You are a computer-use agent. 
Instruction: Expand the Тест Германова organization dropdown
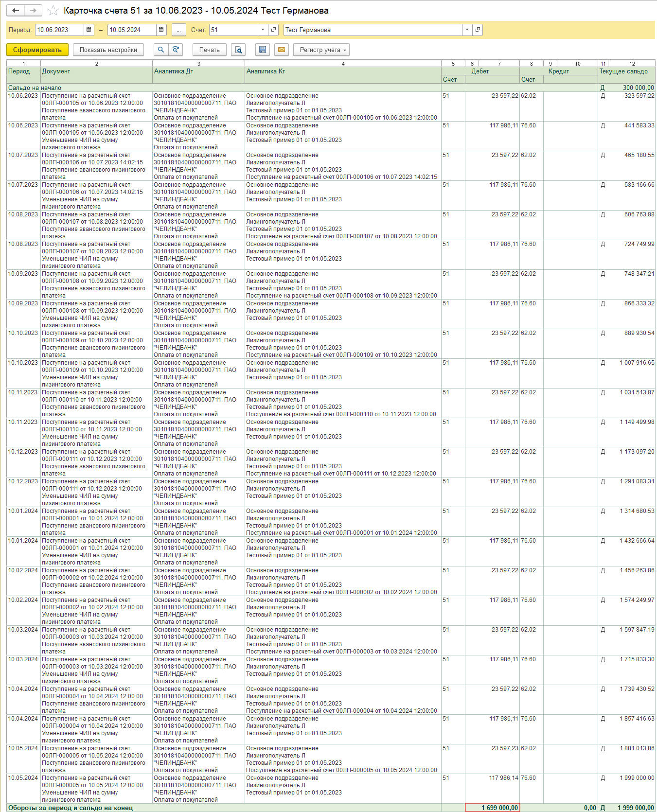point(467,30)
